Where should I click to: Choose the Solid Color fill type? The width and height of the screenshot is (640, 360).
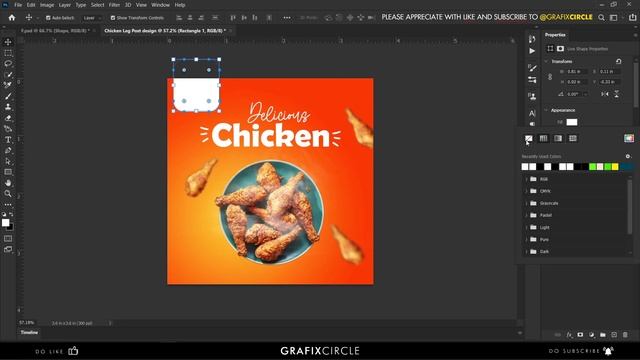(x=543, y=139)
